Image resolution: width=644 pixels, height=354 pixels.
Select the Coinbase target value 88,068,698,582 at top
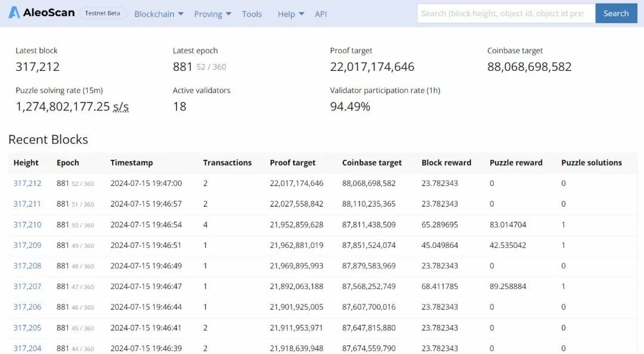[529, 67]
